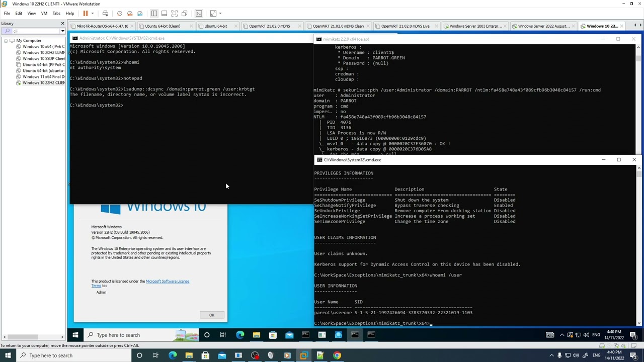Take a snapshot of this virtual machine
This screenshot has height=362, width=644.
pos(120,14)
